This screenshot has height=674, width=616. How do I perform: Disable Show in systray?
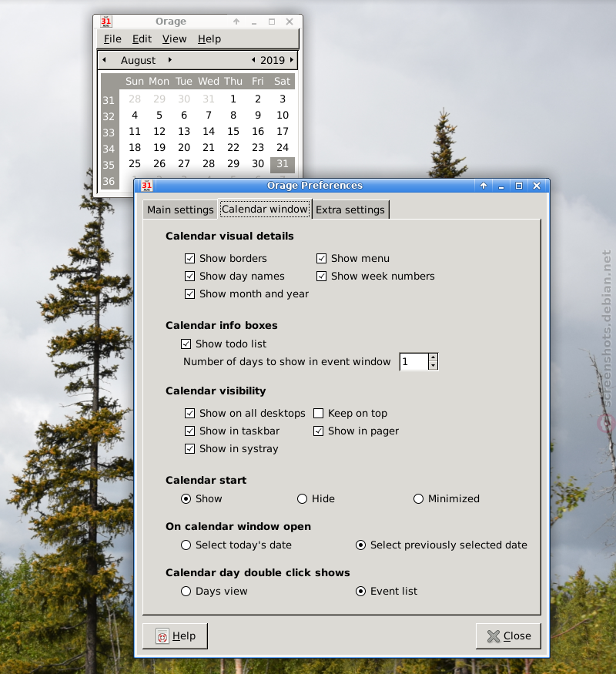coord(189,449)
